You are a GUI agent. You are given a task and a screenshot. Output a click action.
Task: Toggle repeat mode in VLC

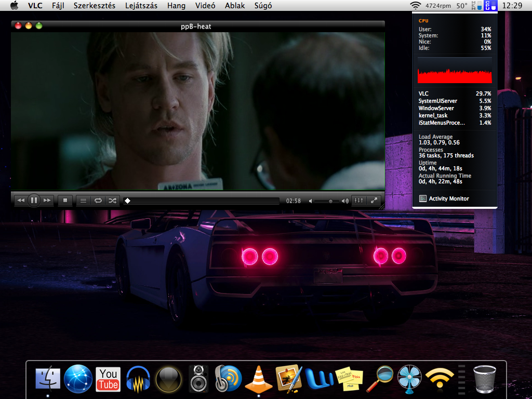pos(98,201)
